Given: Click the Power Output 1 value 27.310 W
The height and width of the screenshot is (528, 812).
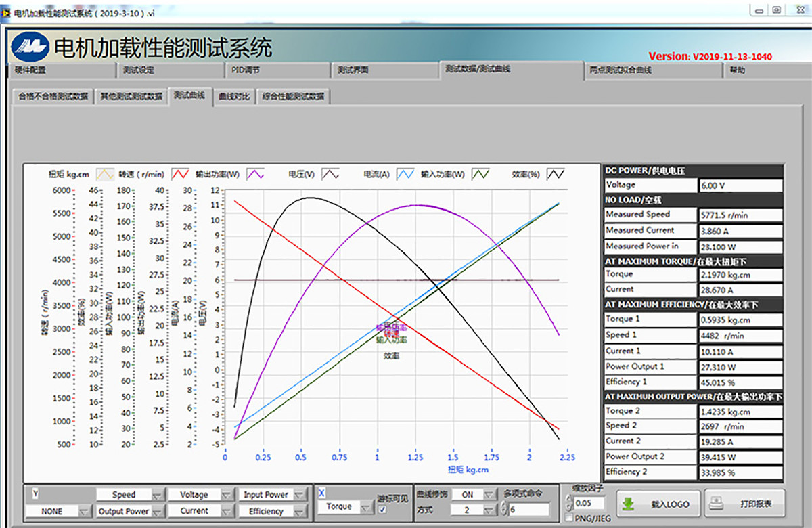Looking at the screenshot, I should (x=740, y=367).
